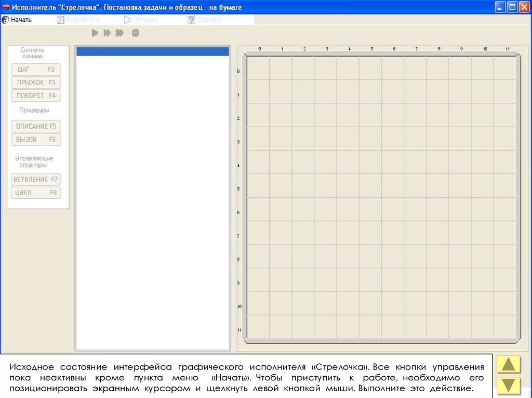The height and width of the screenshot is (398, 532).
Task: Click the red arrow application icon in title bar
Action: pyautogui.click(x=6, y=7)
